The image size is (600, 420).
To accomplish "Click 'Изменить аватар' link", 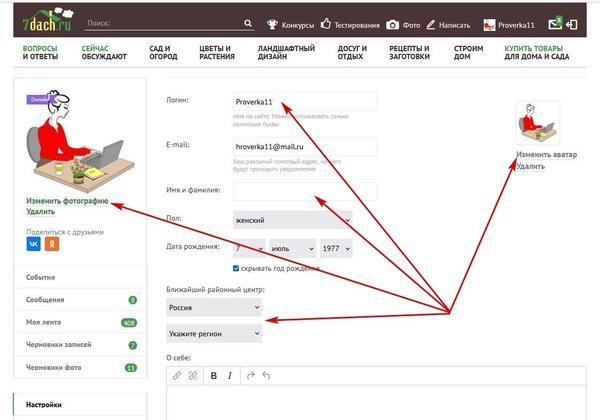I will click(546, 155).
